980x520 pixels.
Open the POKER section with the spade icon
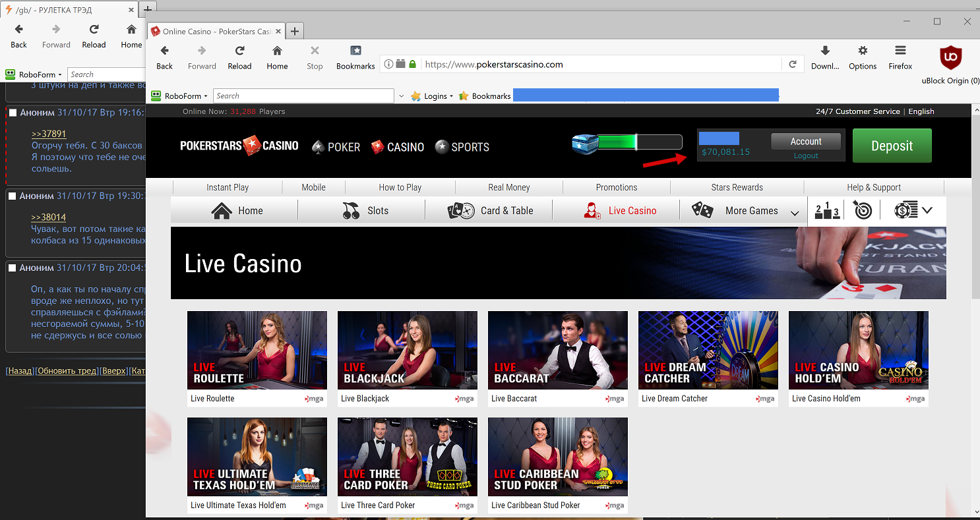336,147
